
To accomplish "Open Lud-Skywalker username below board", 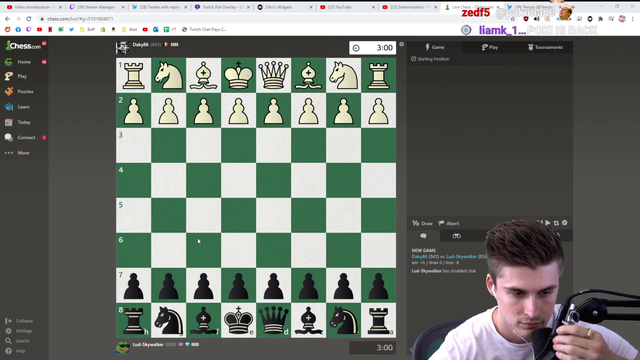I will 148,344.
